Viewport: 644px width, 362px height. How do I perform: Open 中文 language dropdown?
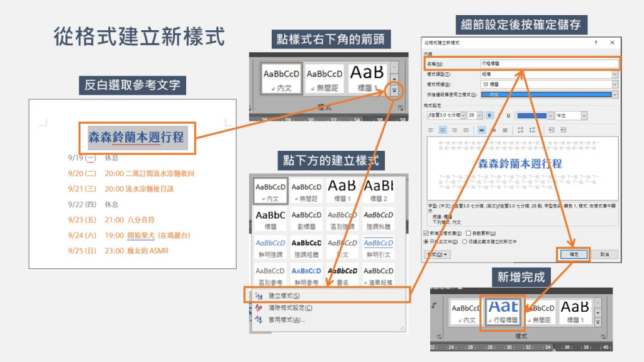tap(584, 116)
